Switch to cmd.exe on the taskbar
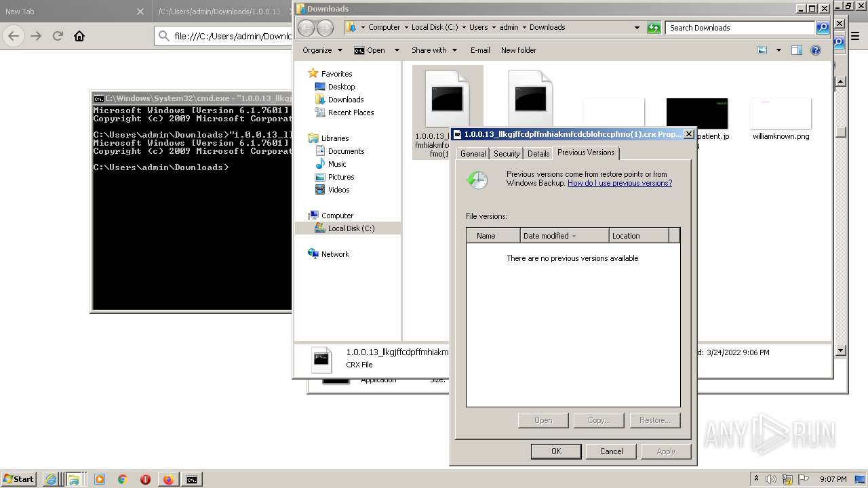Viewport: 868px width, 488px height. point(192,479)
